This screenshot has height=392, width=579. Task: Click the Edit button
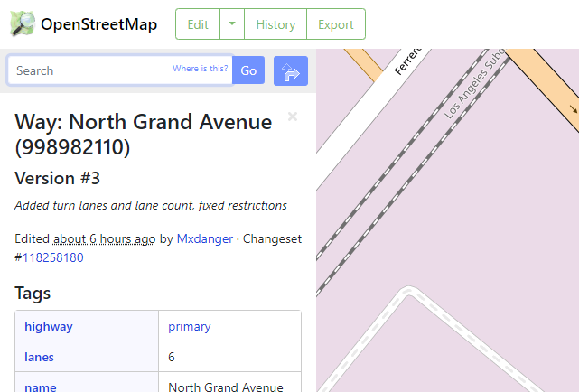(198, 24)
